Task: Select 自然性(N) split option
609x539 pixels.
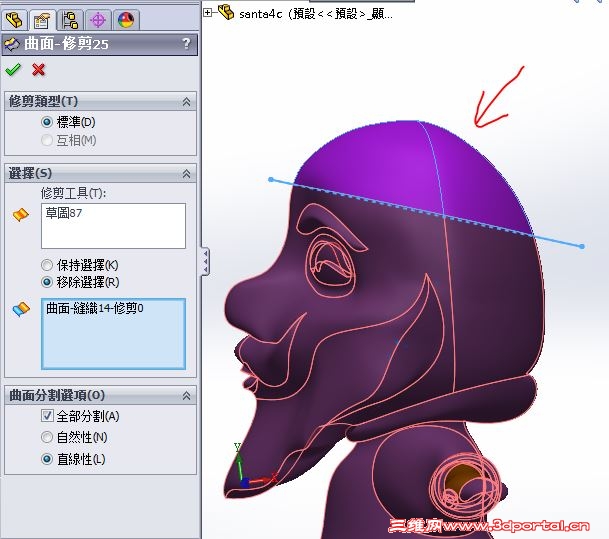Action: [x=47, y=437]
